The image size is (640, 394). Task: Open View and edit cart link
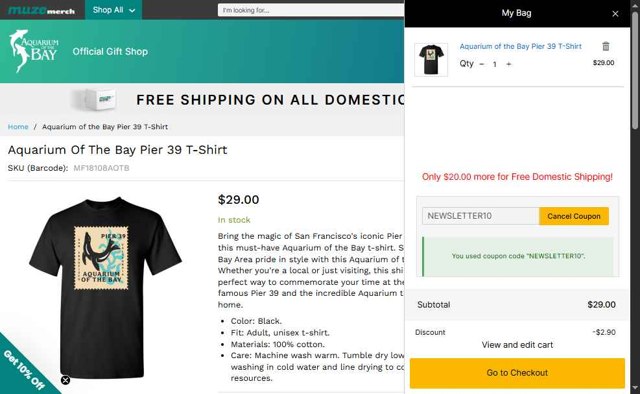(517, 345)
